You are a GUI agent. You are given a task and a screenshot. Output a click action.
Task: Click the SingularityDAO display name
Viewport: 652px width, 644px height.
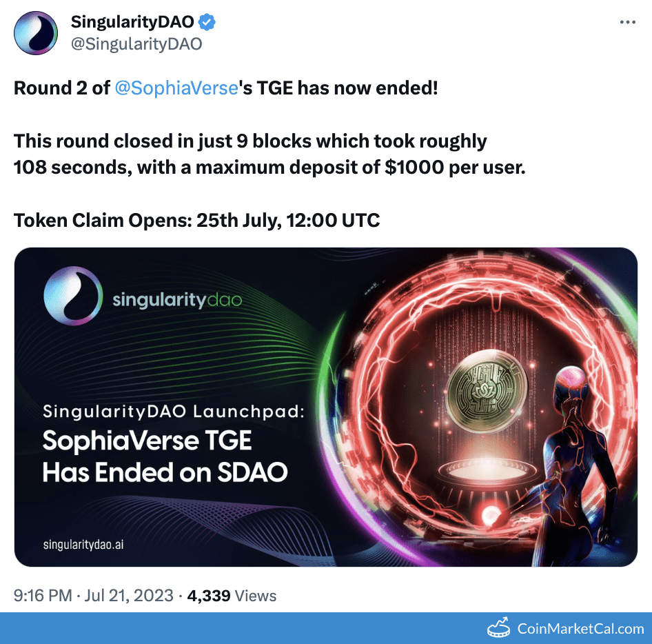click(x=132, y=22)
